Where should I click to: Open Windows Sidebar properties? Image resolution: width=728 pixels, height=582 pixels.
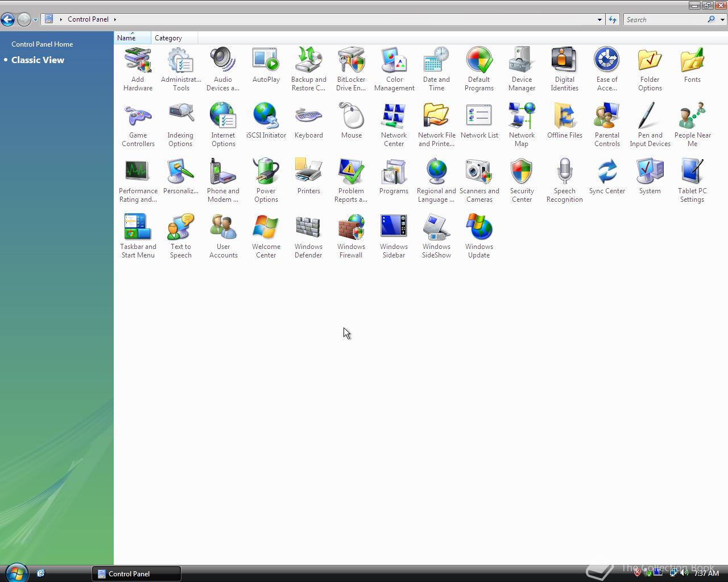point(394,236)
